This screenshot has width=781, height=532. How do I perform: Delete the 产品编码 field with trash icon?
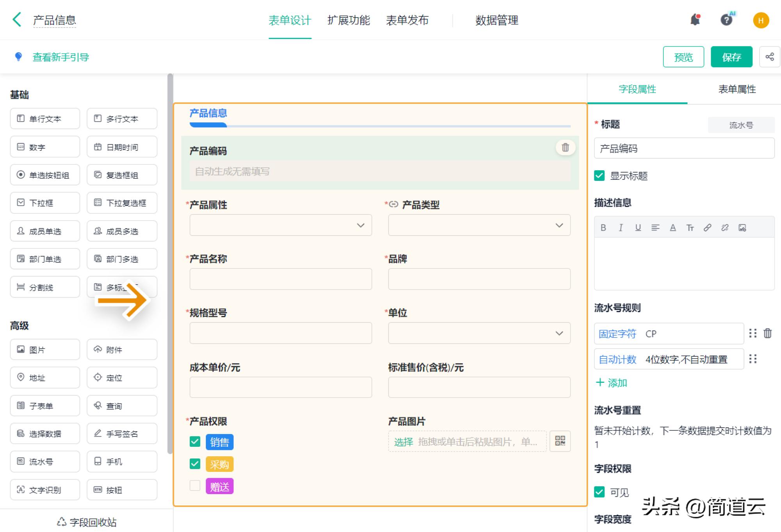(565, 148)
